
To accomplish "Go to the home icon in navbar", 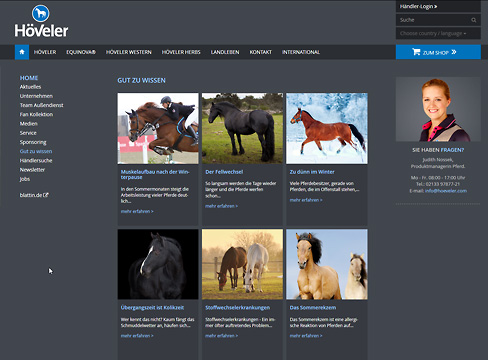I will [22, 52].
